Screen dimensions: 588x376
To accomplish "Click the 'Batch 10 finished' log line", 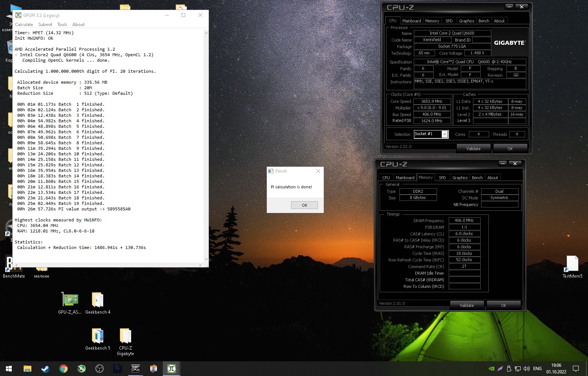I will (61, 154).
